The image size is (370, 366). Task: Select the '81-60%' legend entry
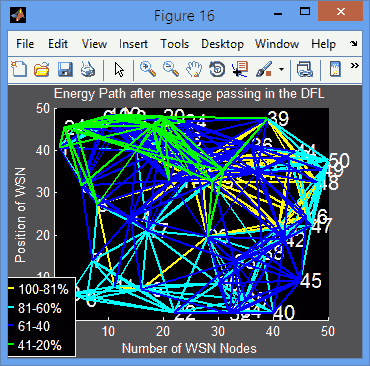(x=40, y=309)
